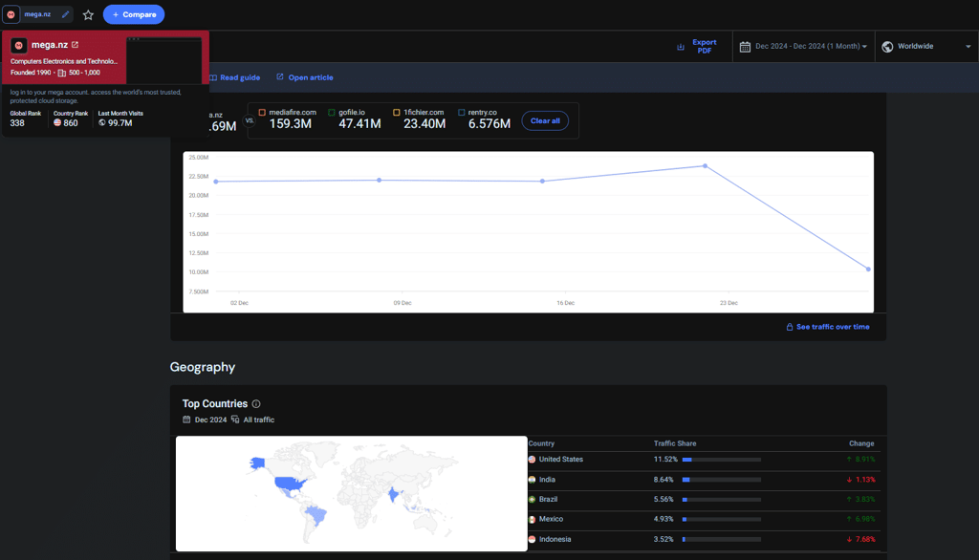Click the Indonesia flag icon in table

(x=532, y=539)
